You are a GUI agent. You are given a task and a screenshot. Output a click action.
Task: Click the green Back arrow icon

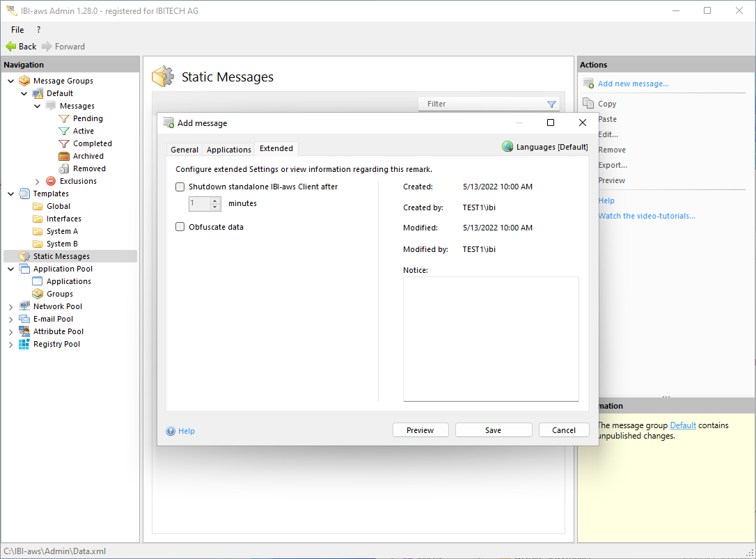point(10,47)
